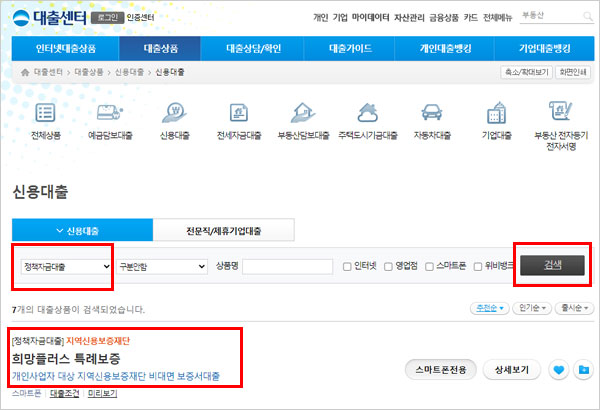
Task: Click the 검색 button
Action: click(552, 265)
